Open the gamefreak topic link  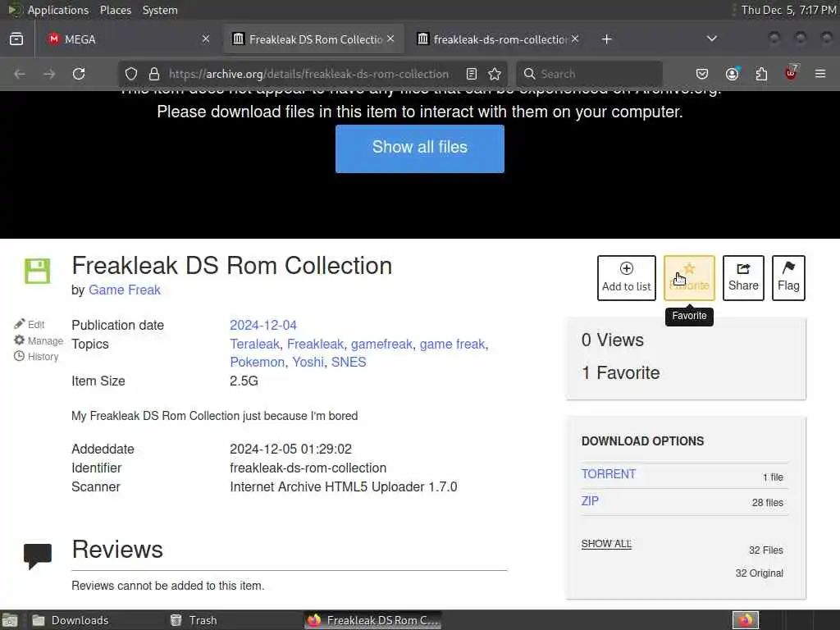[x=381, y=344]
